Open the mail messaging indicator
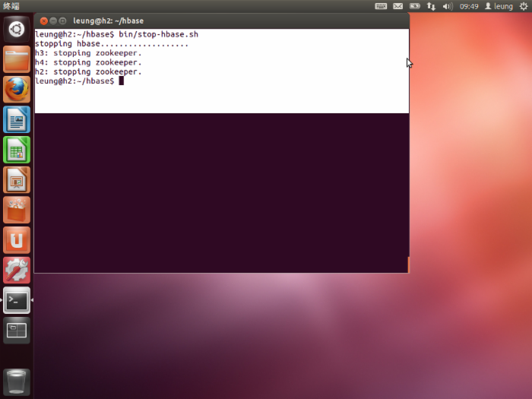The height and width of the screenshot is (399, 532). [397, 6]
